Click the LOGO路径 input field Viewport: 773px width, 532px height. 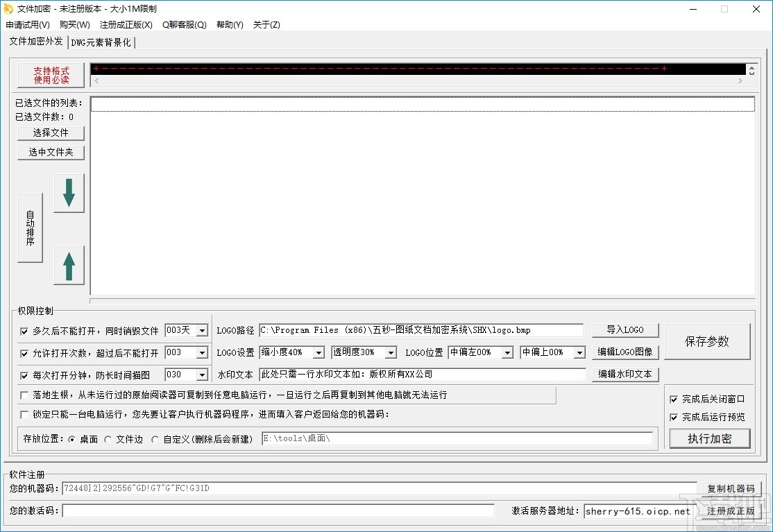[421, 330]
